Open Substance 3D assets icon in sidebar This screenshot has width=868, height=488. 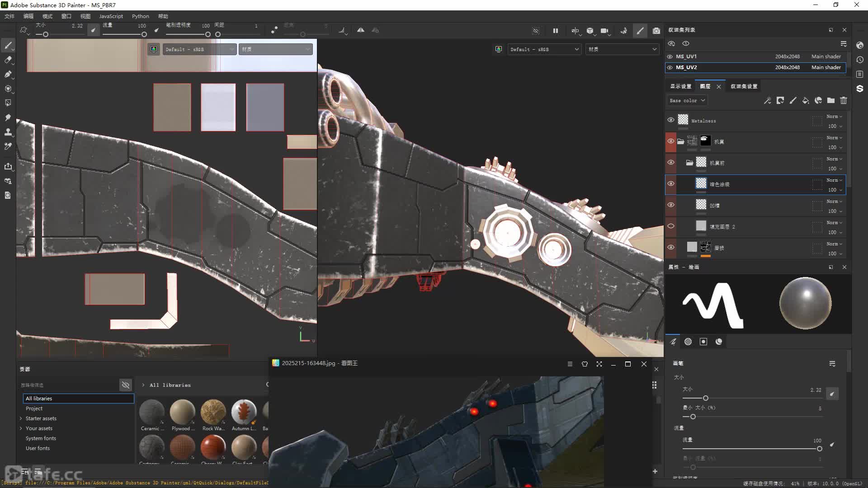coord(860,89)
